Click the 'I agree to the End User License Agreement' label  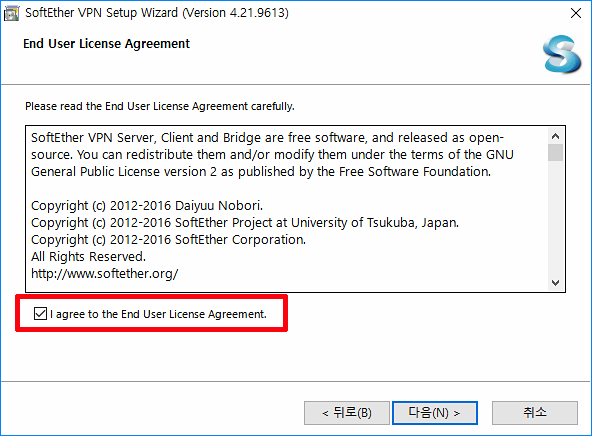158,314
